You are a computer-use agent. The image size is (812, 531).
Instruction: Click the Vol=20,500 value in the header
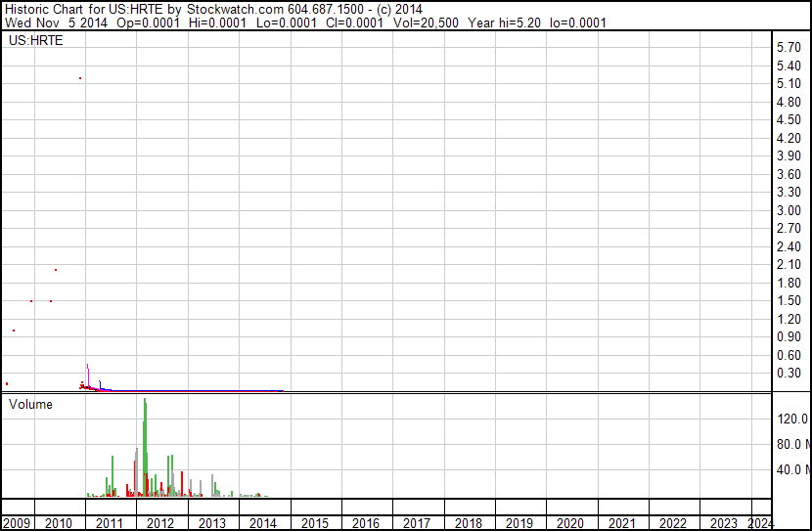coord(426,22)
